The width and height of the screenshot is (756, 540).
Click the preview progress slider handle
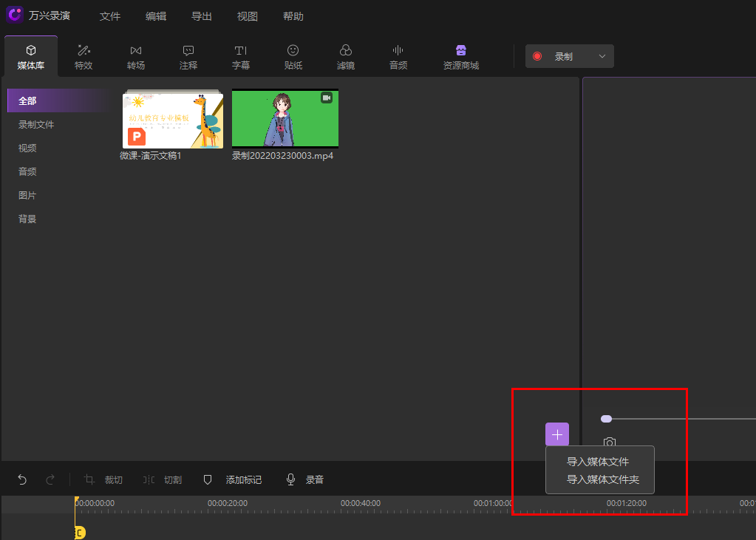coord(606,419)
